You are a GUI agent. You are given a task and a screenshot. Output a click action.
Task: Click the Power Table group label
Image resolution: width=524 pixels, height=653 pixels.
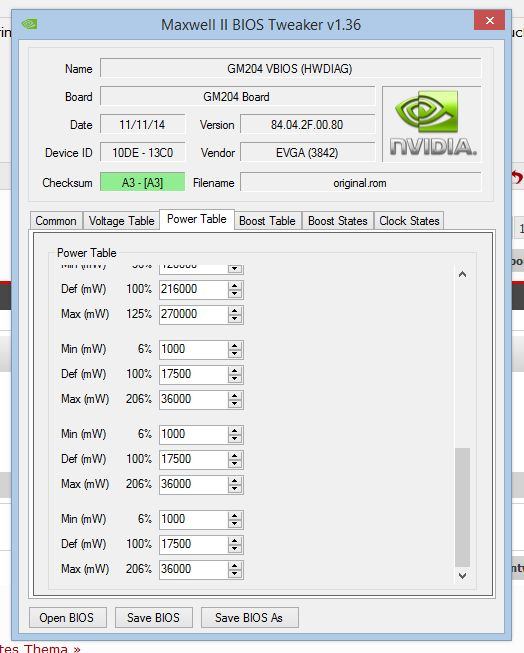87,253
